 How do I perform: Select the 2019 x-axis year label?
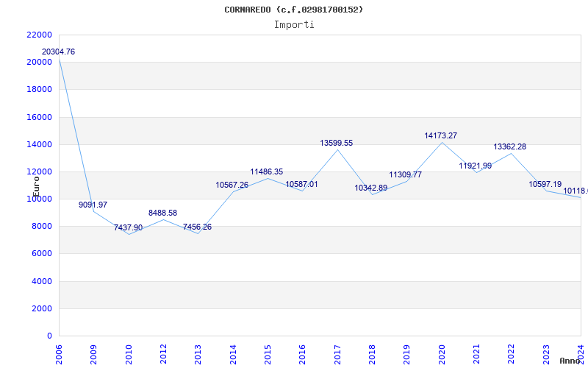pos(407,354)
